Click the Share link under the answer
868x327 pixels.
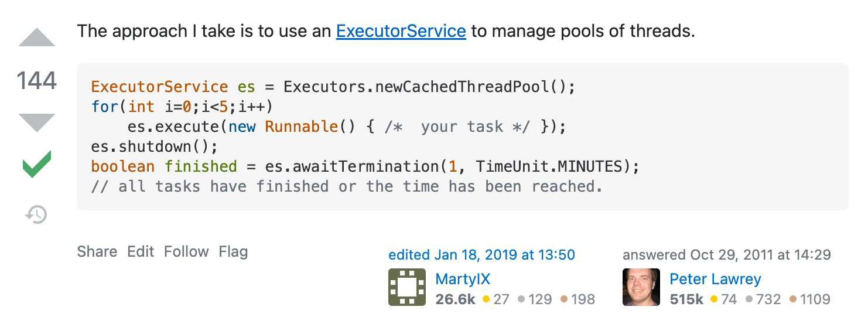97,252
